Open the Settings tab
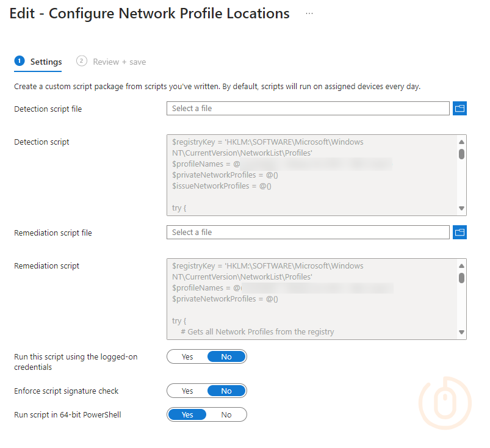The height and width of the screenshot is (448, 490). 46,62
